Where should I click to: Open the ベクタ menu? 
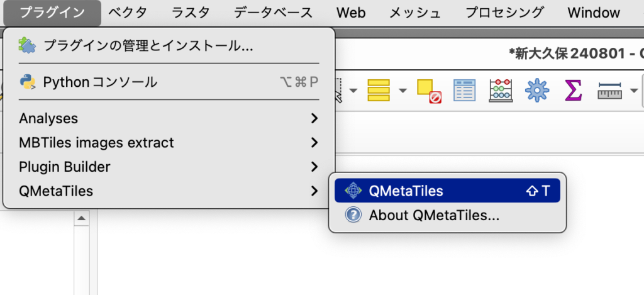(x=128, y=13)
